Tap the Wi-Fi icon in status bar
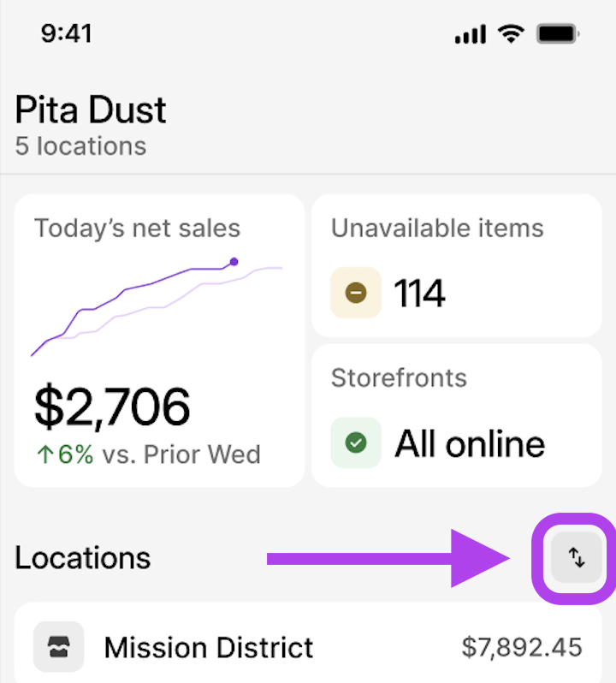The width and height of the screenshot is (616, 683). click(512, 34)
